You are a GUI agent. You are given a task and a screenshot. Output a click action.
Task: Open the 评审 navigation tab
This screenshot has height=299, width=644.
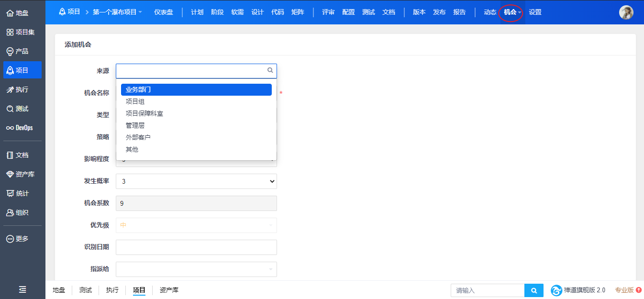[328, 12]
